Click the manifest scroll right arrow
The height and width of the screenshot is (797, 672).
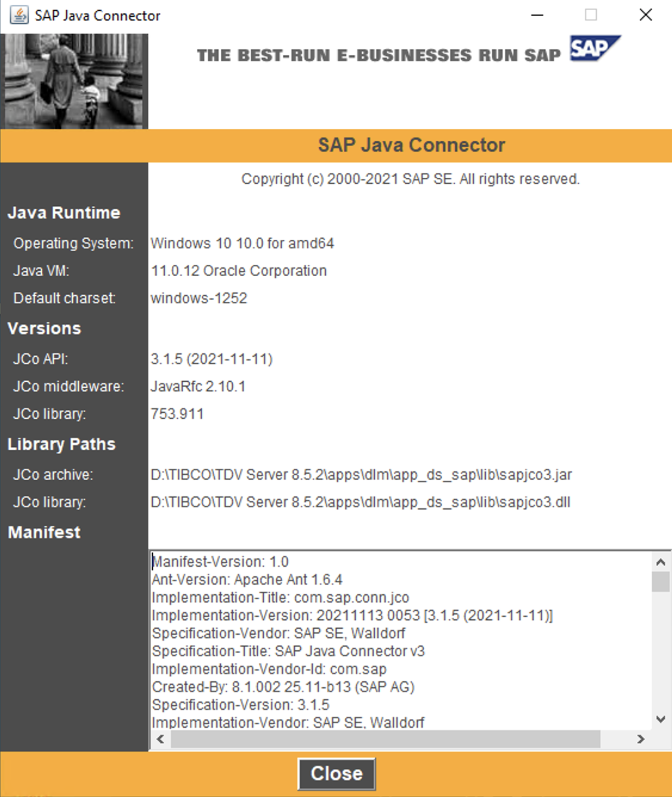640,739
